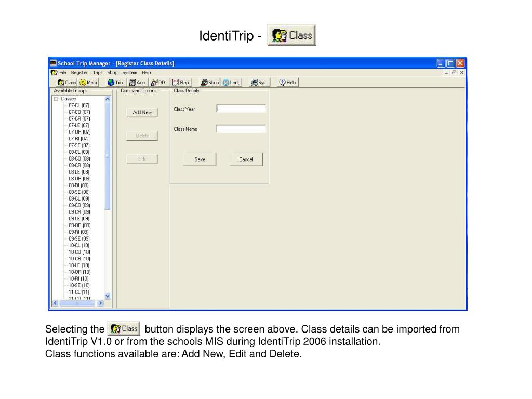
Task: Select class 10-CL (10)
Action: 79,245
